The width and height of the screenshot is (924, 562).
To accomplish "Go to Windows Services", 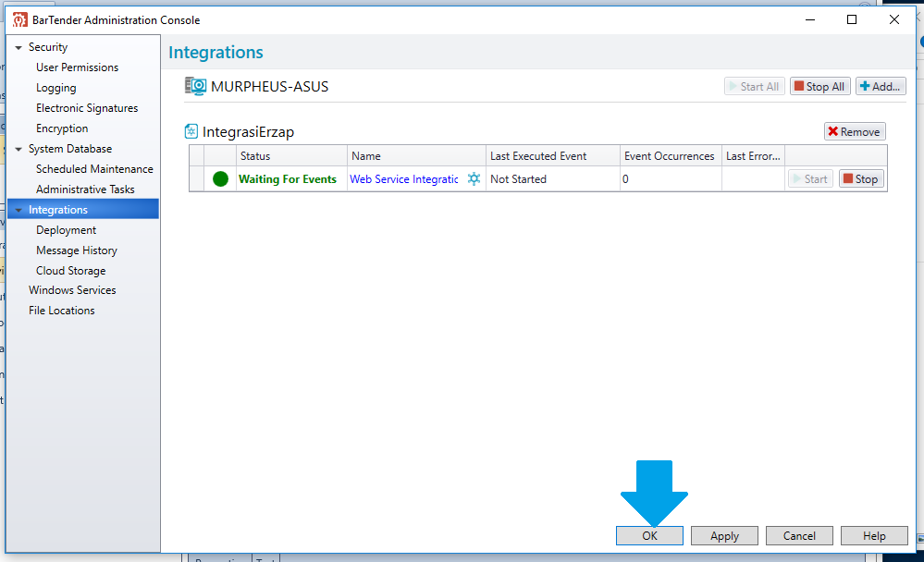I will click(72, 290).
